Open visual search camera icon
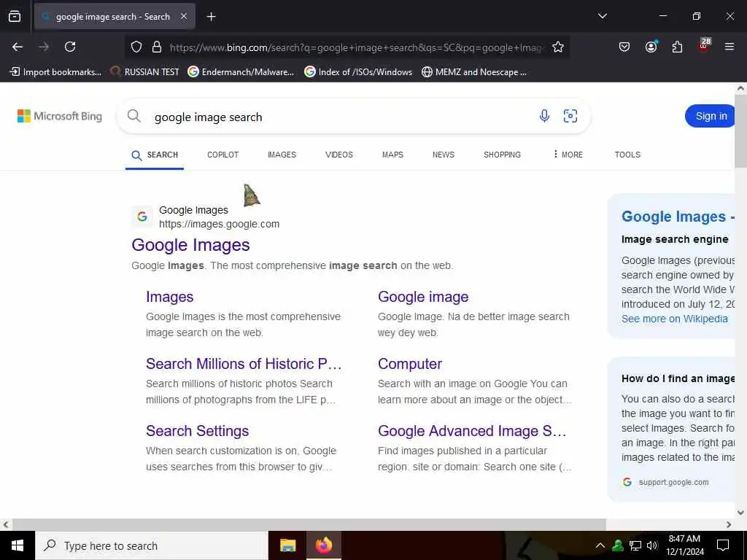The width and height of the screenshot is (747, 560). pyautogui.click(x=570, y=116)
